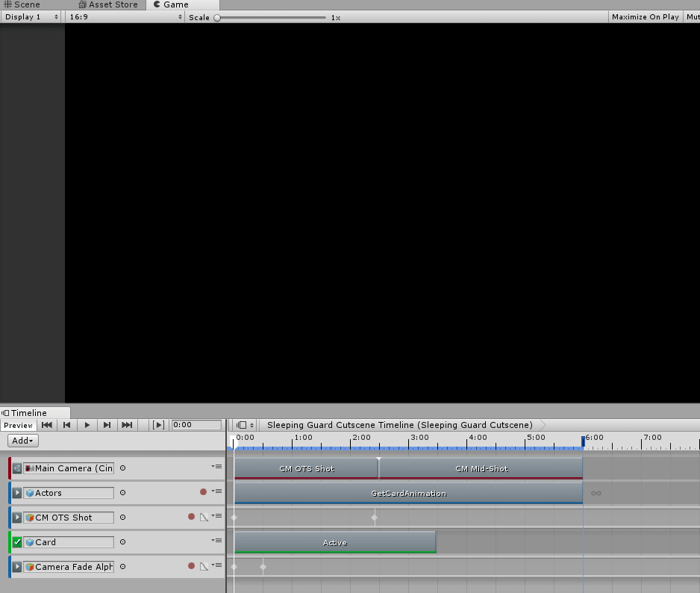Toggle play range mode icon
Screen dimensions: 700x593
[x=158, y=425]
